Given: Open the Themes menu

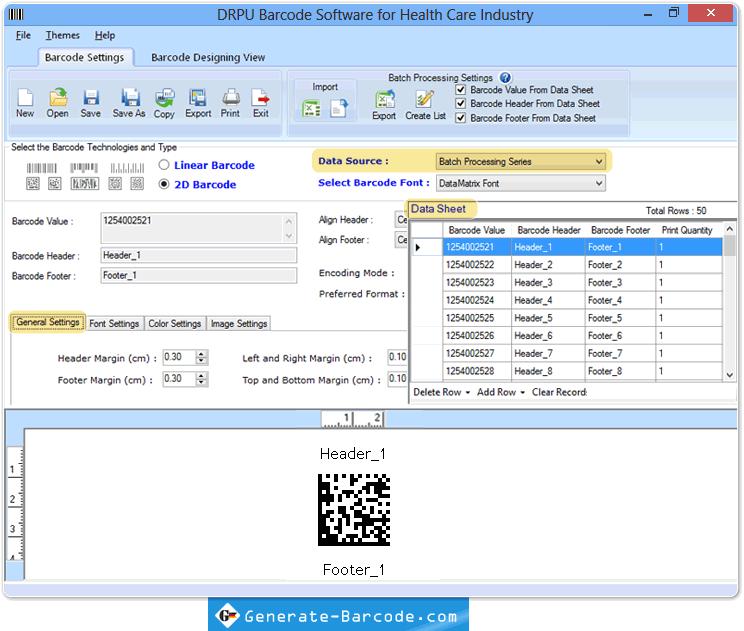Looking at the screenshot, I should (63, 36).
